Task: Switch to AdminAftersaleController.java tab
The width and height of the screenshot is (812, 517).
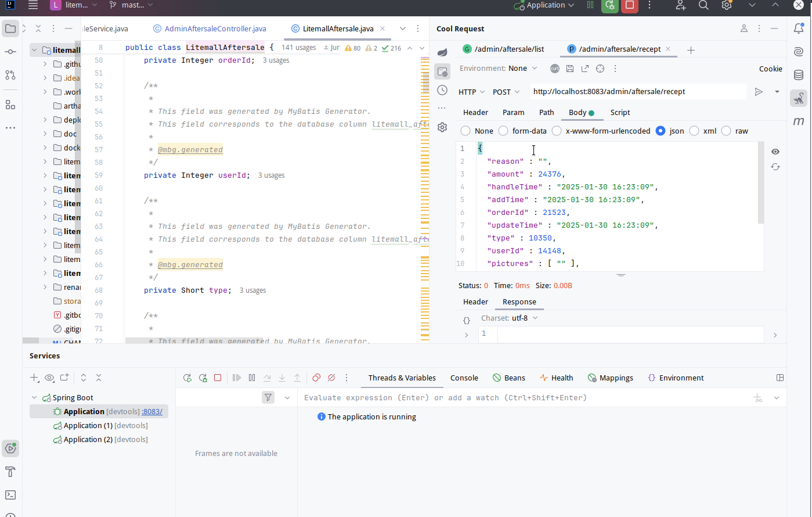Action: (210, 28)
